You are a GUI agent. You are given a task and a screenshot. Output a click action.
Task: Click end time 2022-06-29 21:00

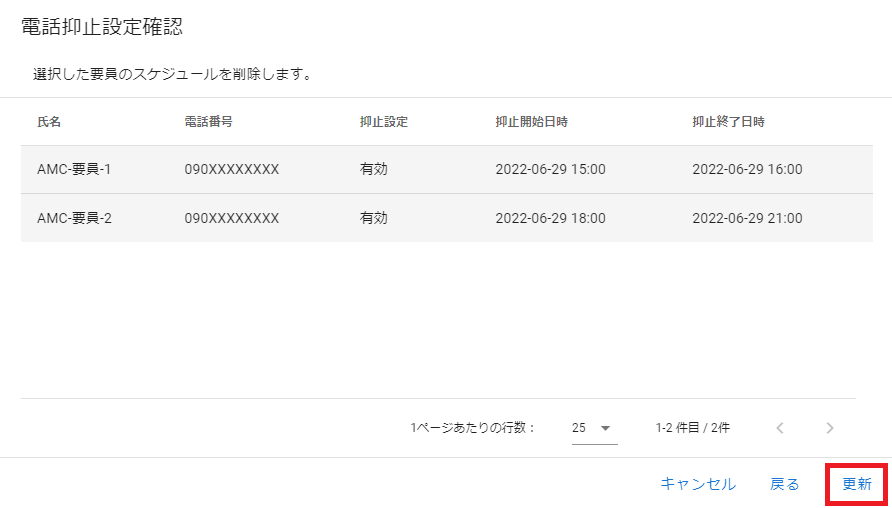[x=747, y=218]
